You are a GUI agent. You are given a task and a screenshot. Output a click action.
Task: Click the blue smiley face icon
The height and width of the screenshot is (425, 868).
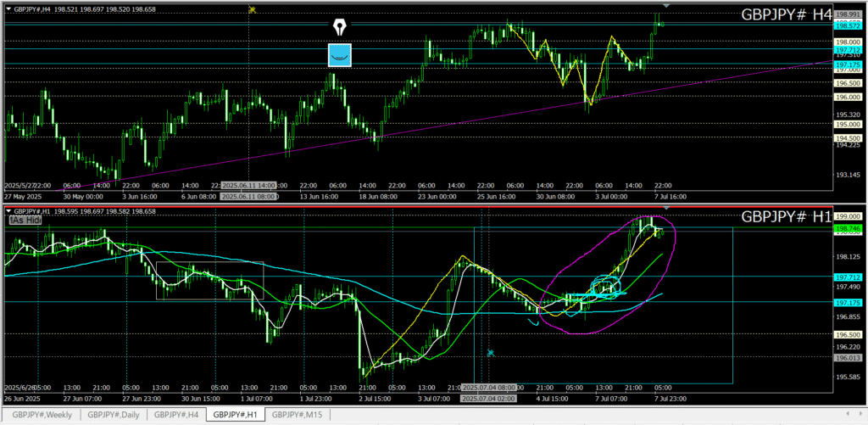[340, 55]
